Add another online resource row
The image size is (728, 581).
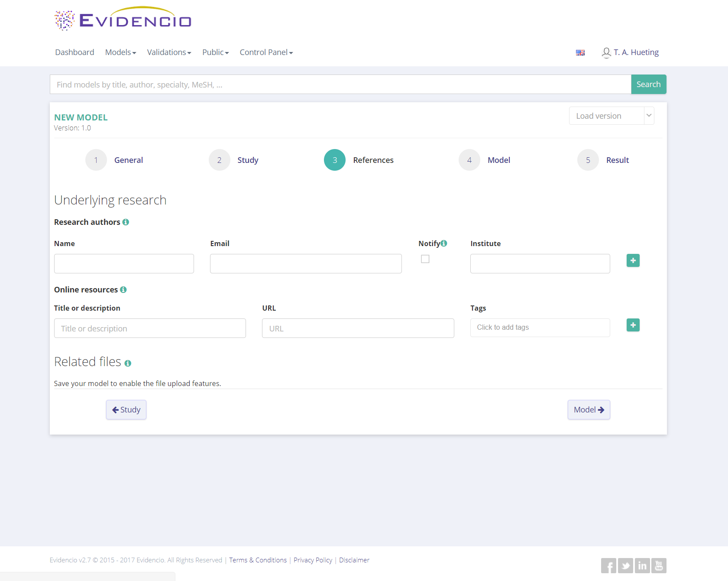pyautogui.click(x=633, y=325)
